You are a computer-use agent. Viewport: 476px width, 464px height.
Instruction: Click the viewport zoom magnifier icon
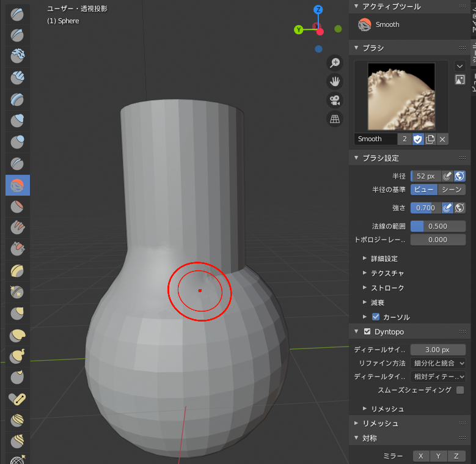pyautogui.click(x=335, y=63)
